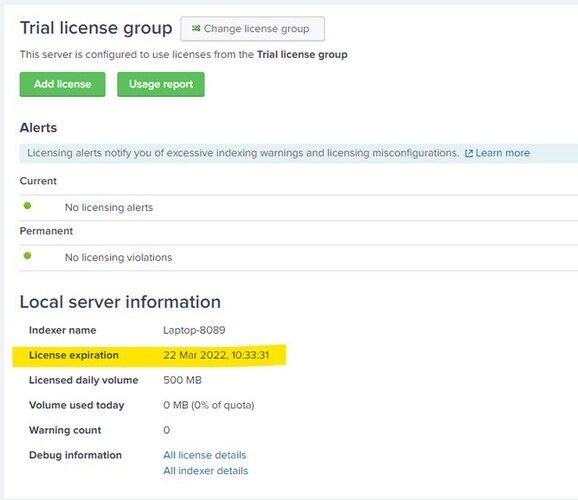Click the Add license button
578x500 pixels.
pos(62,84)
